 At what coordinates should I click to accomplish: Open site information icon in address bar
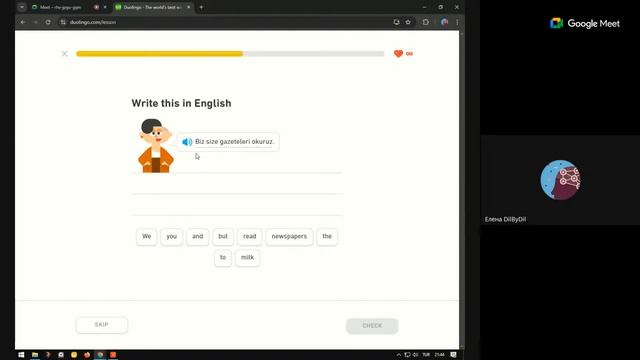[x=63, y=22]
